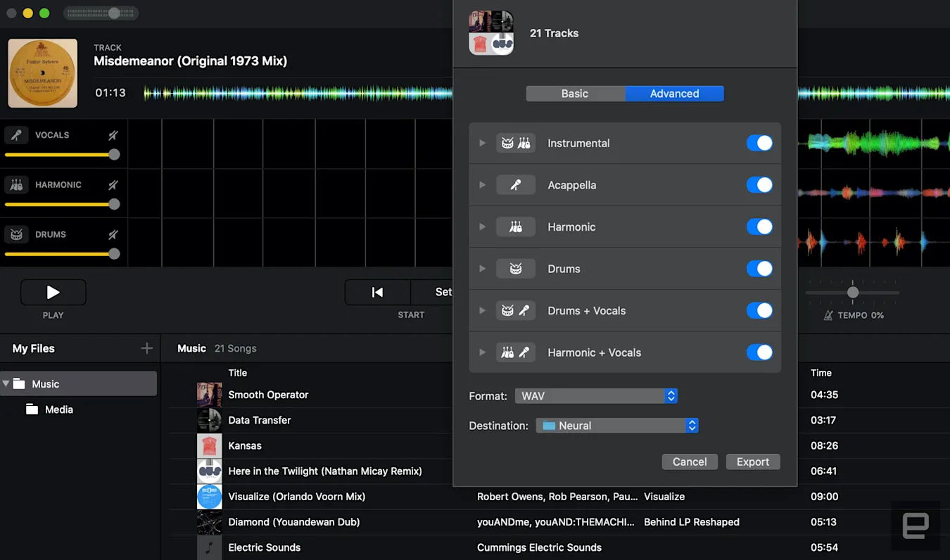
Task: Click the Drums icon in stem panel
Action: pyautogui.click(x=16, y=234)
